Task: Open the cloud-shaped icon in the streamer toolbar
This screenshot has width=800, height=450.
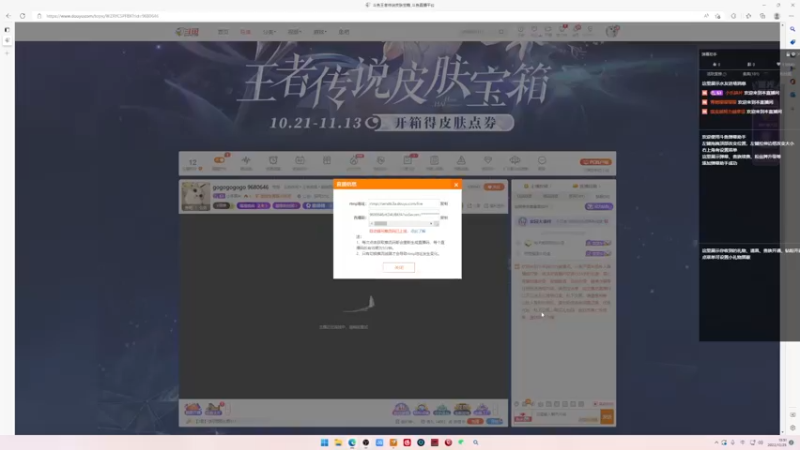Action: 515,162
